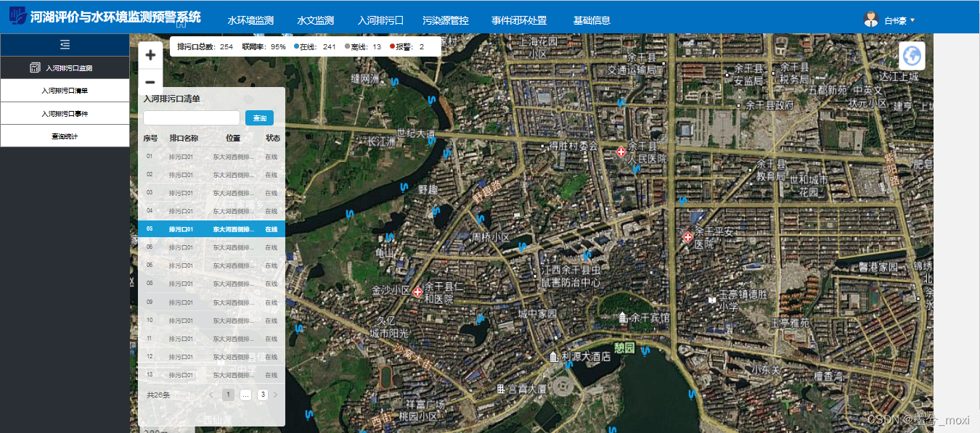Select outlet list row 03

tap(211, 192)
